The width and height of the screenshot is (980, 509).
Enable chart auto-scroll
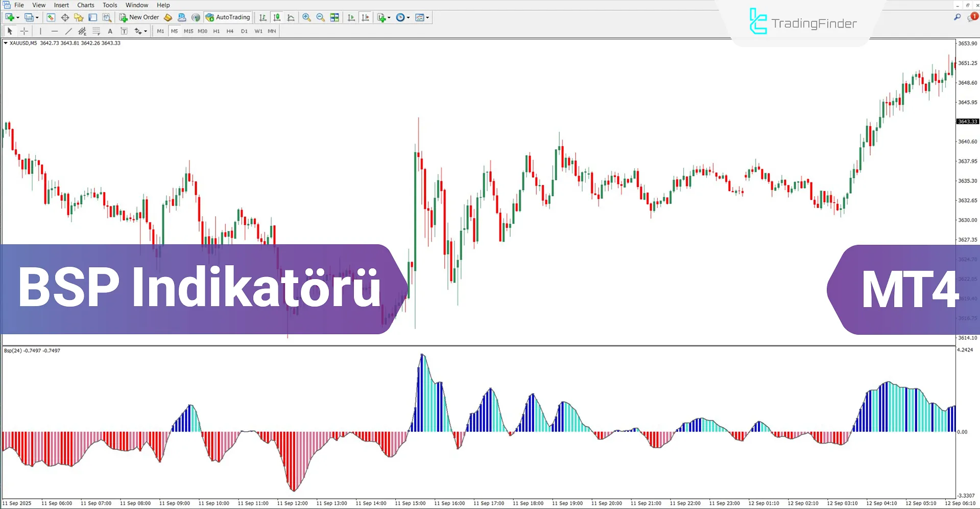351,17
